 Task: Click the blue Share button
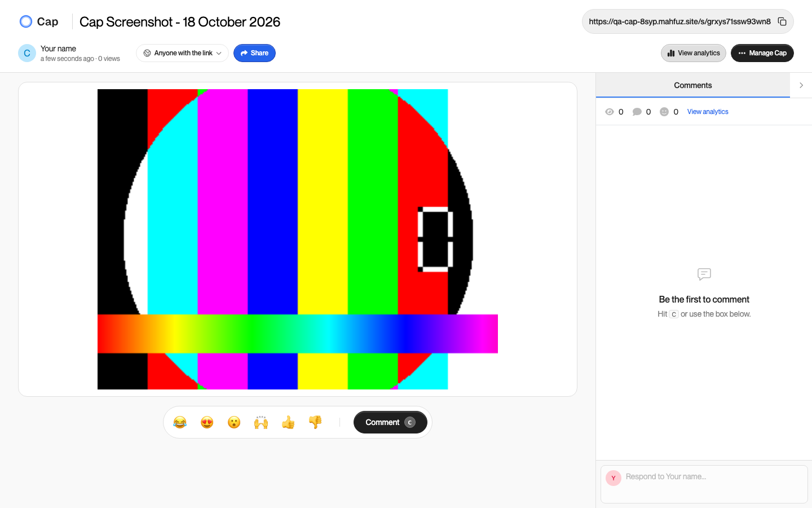(254, 53)
